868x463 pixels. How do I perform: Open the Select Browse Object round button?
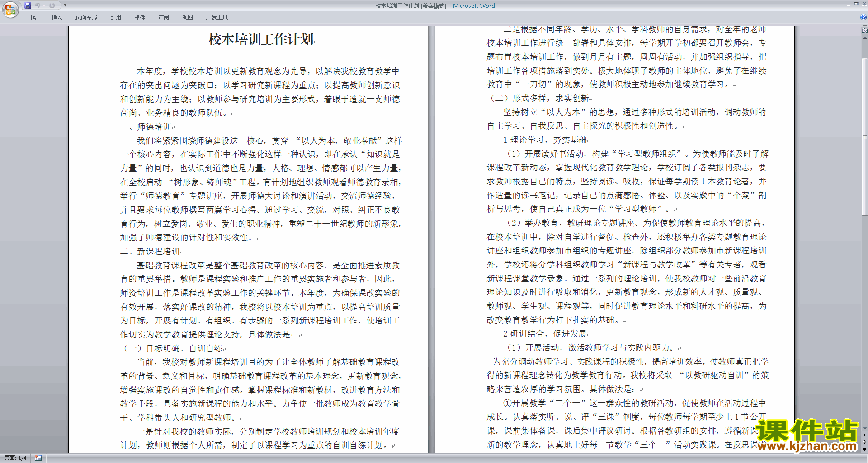pyautogui.click(x=865, y=442)
